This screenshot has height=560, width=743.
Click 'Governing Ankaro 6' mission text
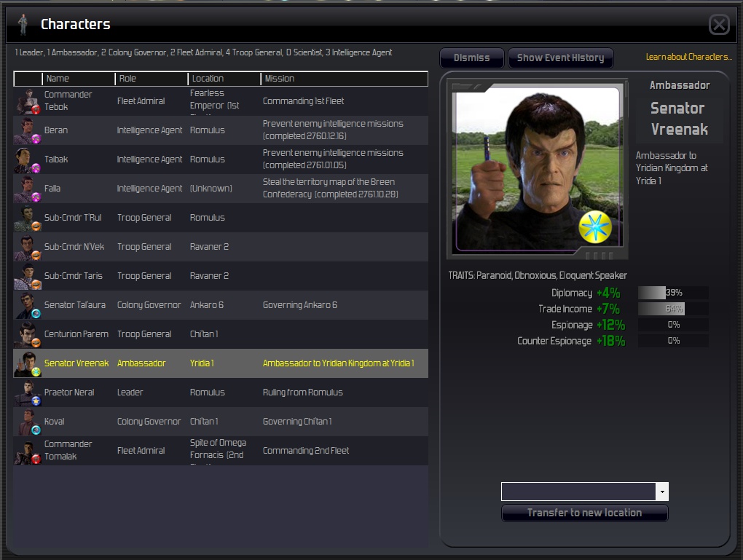tap(300, 305)
